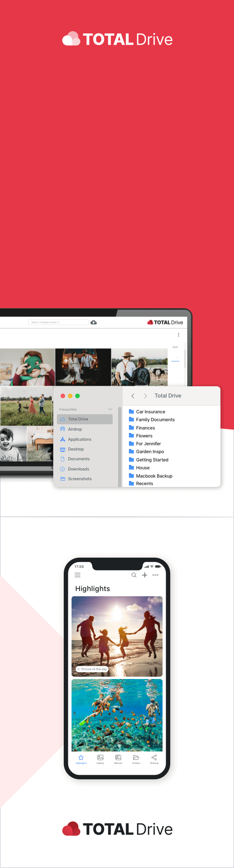Open the Sharing tab on phone
Image resolution: width=234 pixels, height=868 pixels.
154,759
